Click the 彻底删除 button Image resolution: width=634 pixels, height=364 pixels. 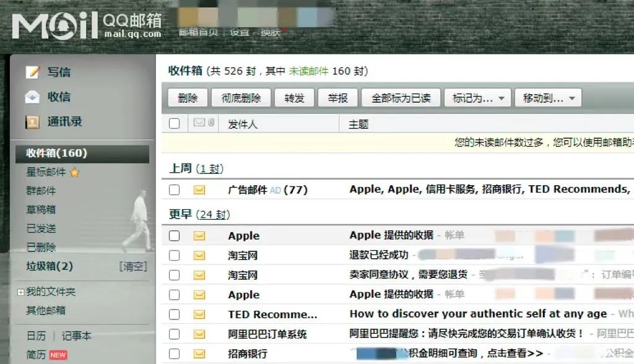point(241,98)
